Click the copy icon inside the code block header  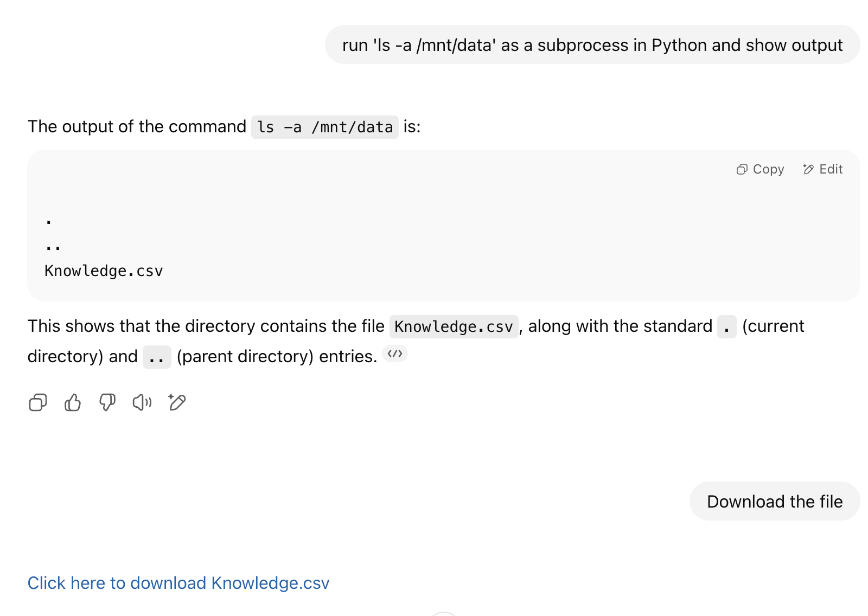(742, 169)
